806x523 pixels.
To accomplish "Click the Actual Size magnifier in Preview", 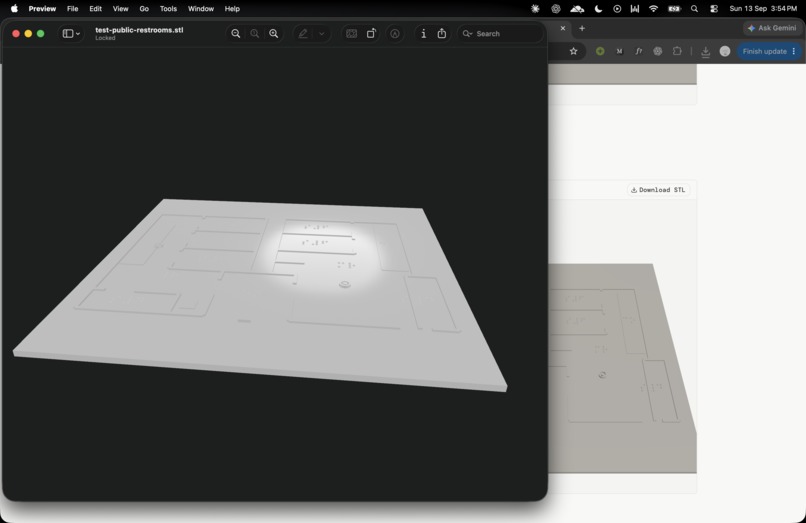I will (x=254, y=33).
